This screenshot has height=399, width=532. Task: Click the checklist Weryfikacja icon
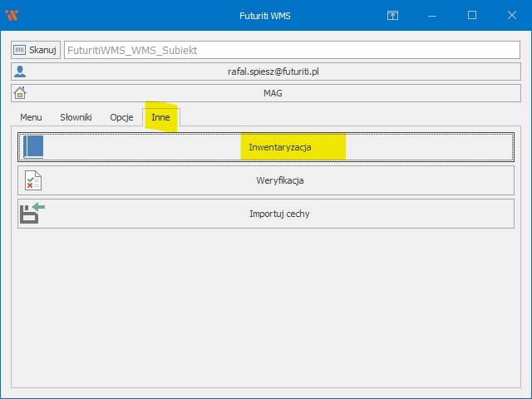[32, 180]
